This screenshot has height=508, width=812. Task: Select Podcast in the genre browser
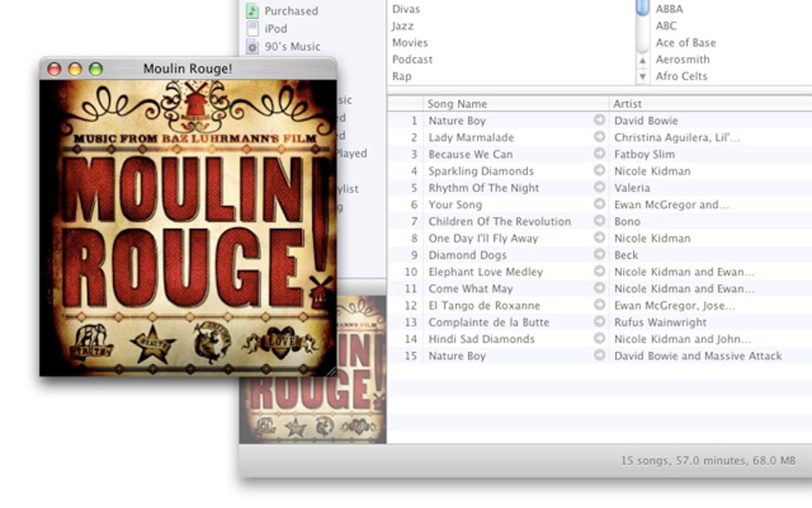pyautogui.click(x=412, y=60)
